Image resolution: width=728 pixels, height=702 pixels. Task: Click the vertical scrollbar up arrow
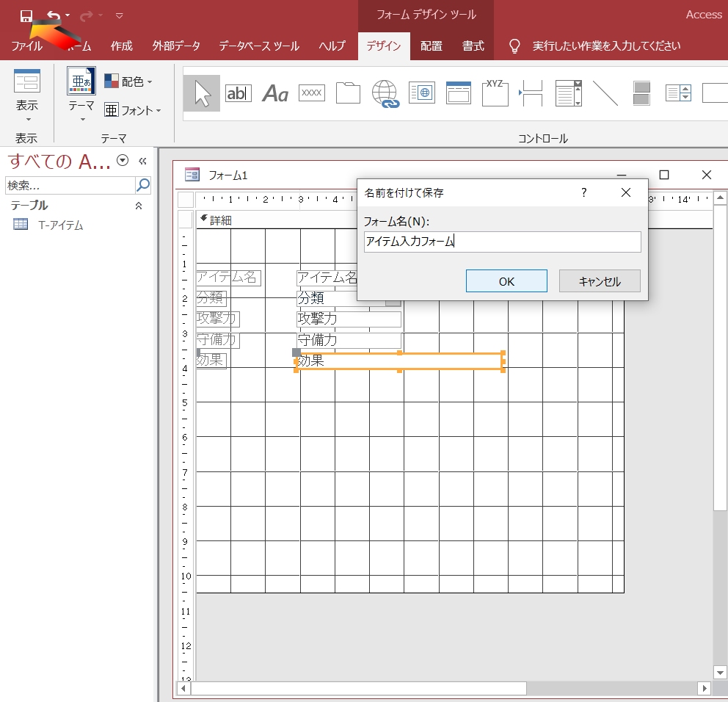(720, 198)
